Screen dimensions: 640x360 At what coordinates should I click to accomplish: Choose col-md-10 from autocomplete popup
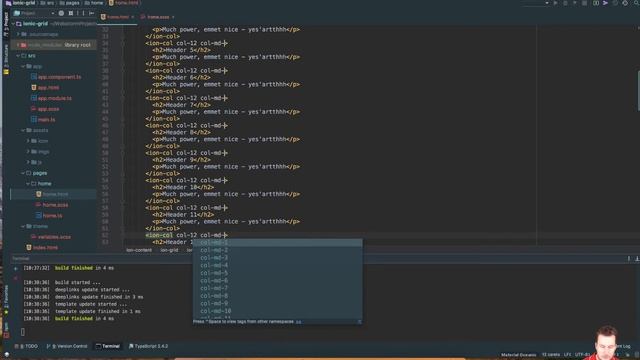click(x=278, y=311)
